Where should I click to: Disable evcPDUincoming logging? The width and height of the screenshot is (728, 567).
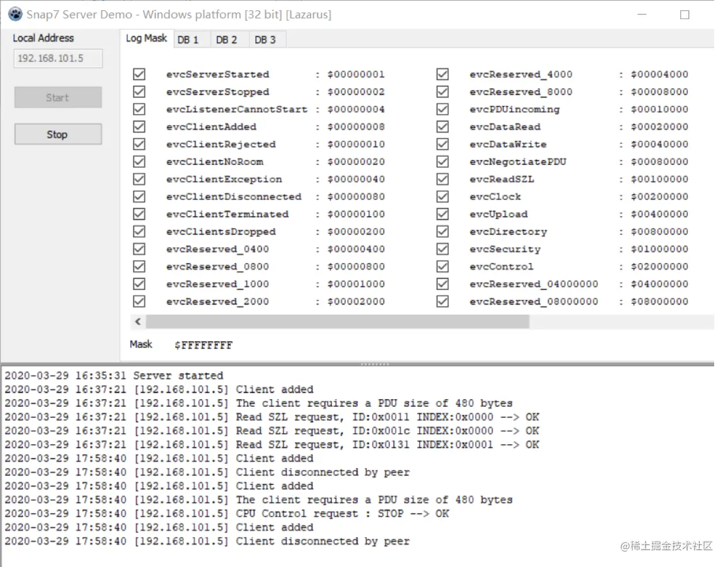tap(442, 109)
